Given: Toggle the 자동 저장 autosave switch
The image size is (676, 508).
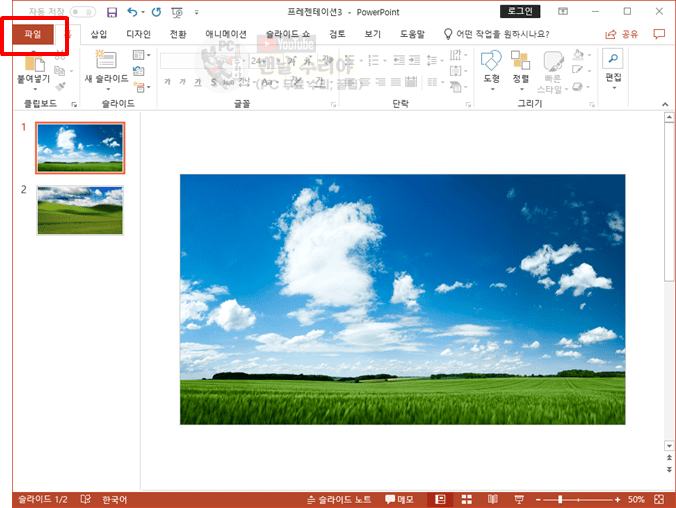Looking at the screenshot, I should 83,12.
